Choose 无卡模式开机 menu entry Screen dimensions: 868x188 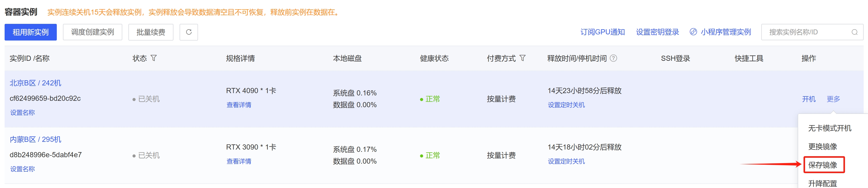tap(830, 128)
